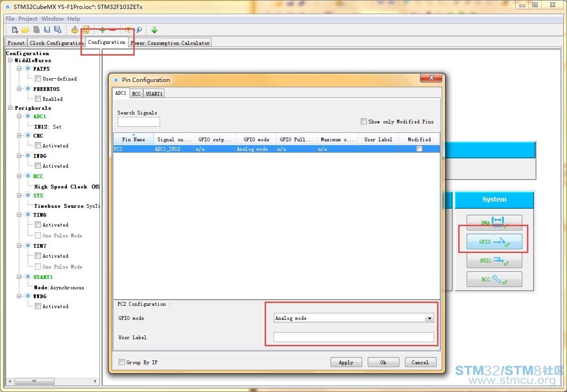Click the Open Project folder icon
Screen dimensions: 567x392
[25, 30]
